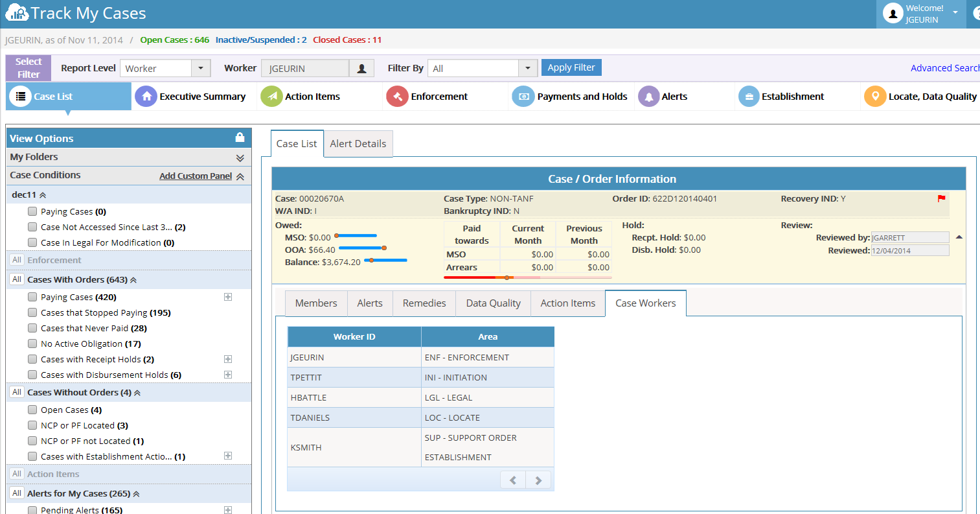The width and height of the screenshot is (980, 514).
Task: Click the Alerts bell icon
Action: pos(648,97)
